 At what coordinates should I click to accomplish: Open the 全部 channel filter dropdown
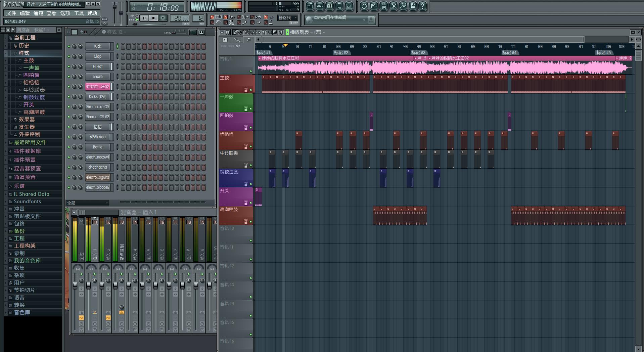coord(88,203)
